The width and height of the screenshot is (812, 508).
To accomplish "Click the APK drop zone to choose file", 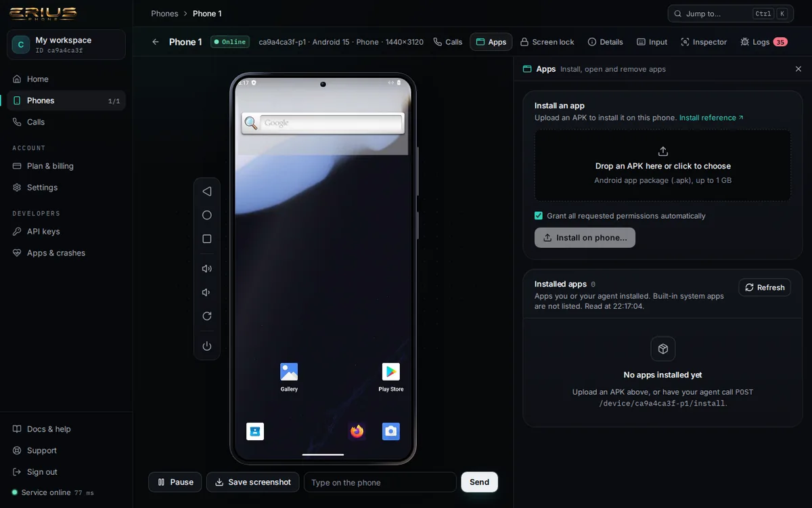I will tap(663, 165).
